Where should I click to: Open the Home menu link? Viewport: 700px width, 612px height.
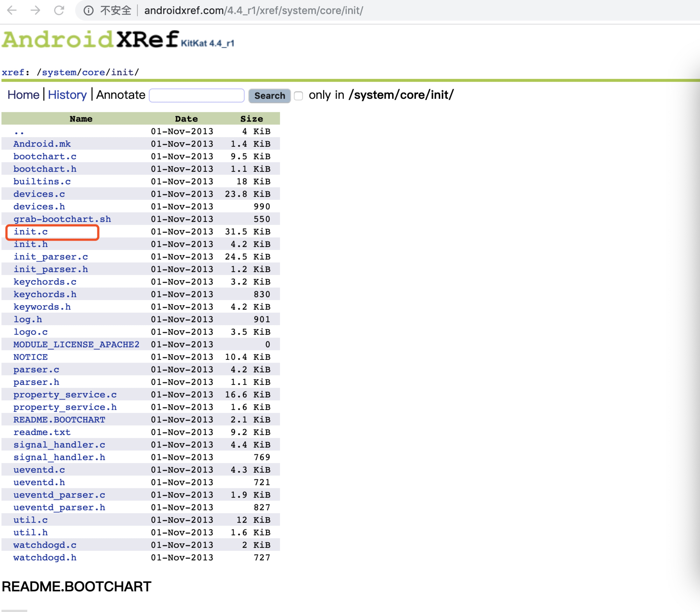point(23,95)
